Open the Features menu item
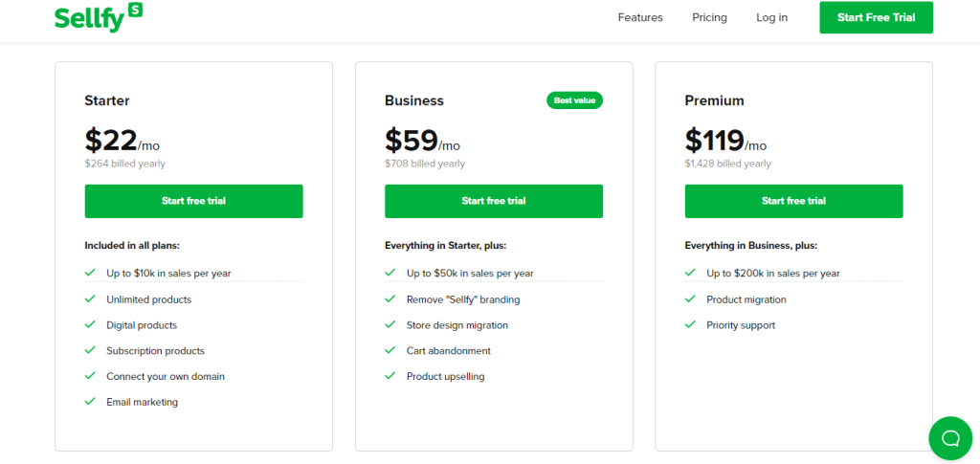980x464 pixels. (640, 17)
